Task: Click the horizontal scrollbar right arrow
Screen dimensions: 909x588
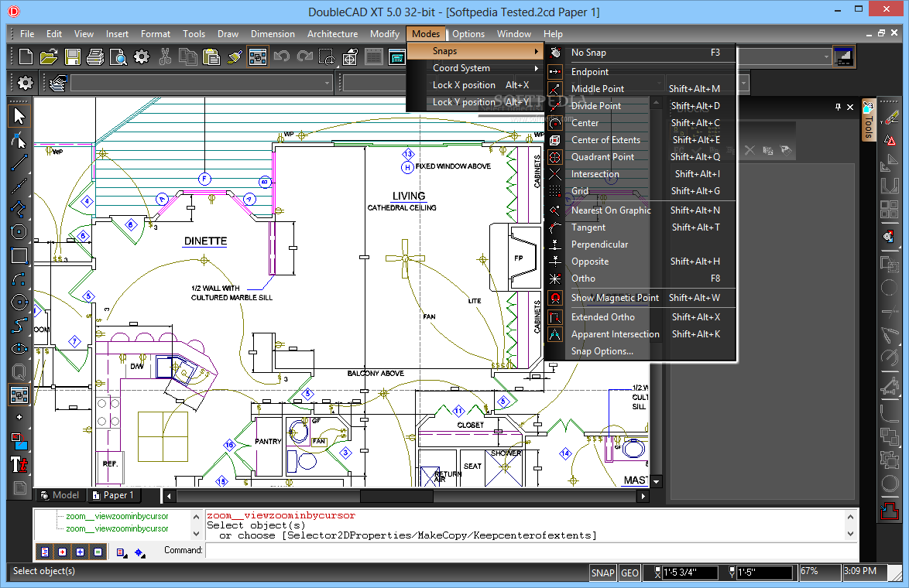Action: (x=643, y=496)
